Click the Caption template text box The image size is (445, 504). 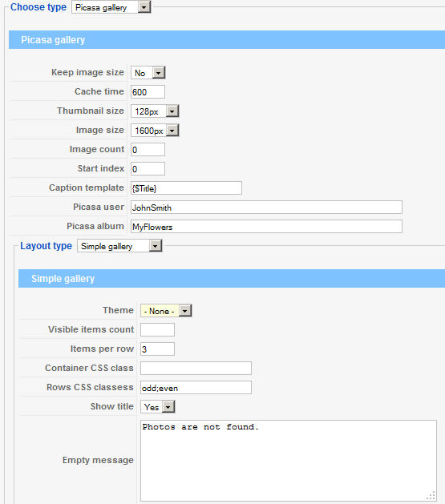tap(186, 188)
